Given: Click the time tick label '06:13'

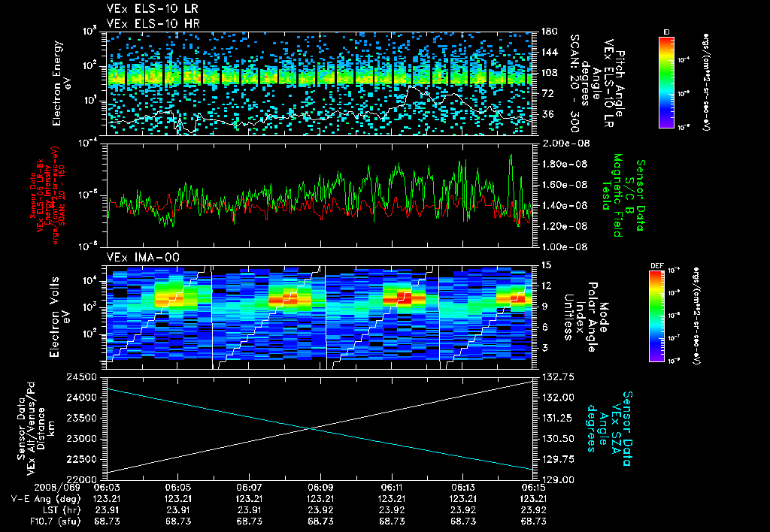Looking at the screenshot, I should coord(462,488).
